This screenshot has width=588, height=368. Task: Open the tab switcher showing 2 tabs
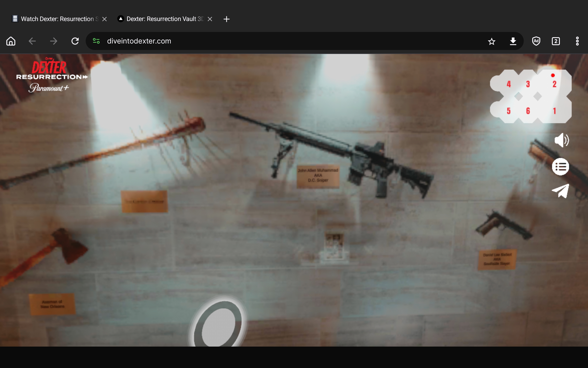click(556, 41)
